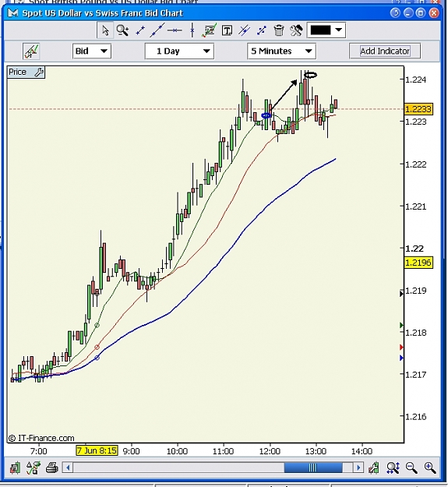This screenshot has height=487, width=448.
Task: Click the red arrow marker on price axis
Action: click(x=401, y=347)
